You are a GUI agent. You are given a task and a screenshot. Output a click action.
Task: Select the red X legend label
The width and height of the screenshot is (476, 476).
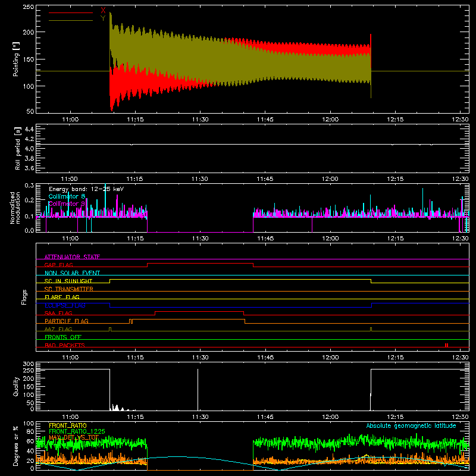[x=103, y=11]
